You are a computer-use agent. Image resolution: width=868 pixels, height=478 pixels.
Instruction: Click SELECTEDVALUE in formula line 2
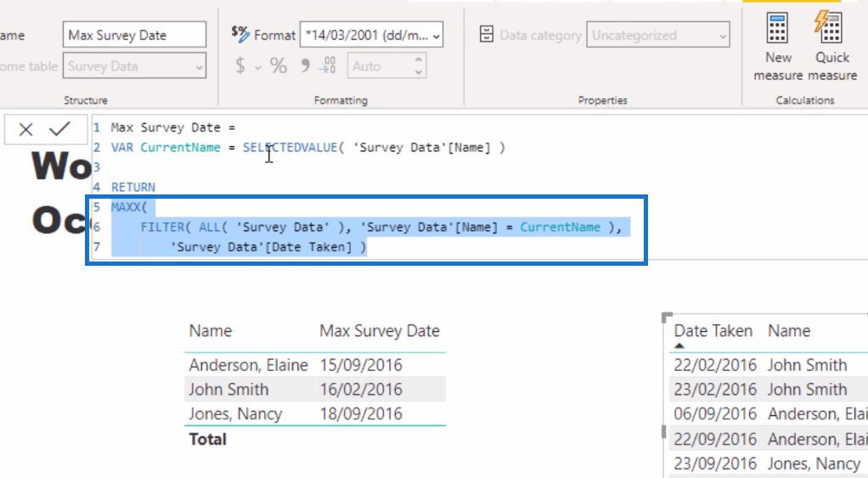tap(290, 148)
